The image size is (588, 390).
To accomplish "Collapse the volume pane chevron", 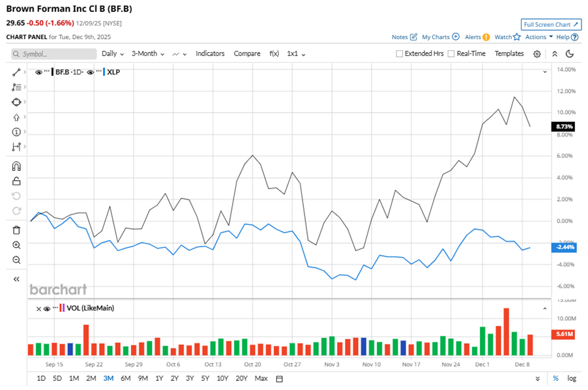I will point(545,308).
